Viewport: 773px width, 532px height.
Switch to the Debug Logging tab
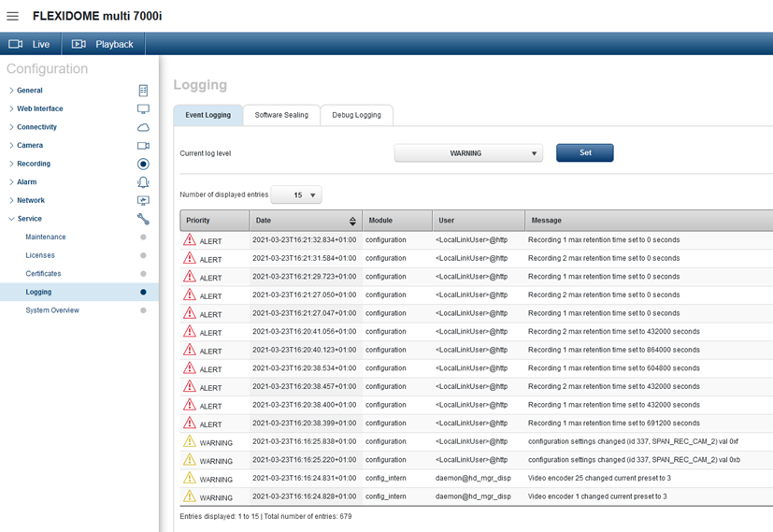click(356, 115)
